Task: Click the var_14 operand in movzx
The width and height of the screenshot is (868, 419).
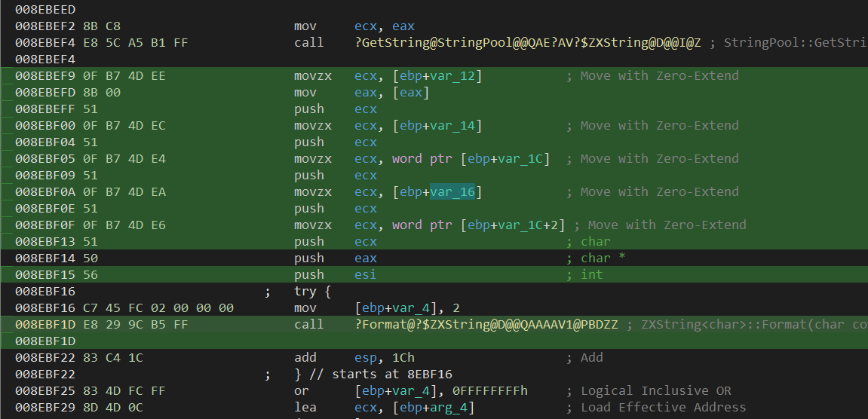Action: pos(452,125)
